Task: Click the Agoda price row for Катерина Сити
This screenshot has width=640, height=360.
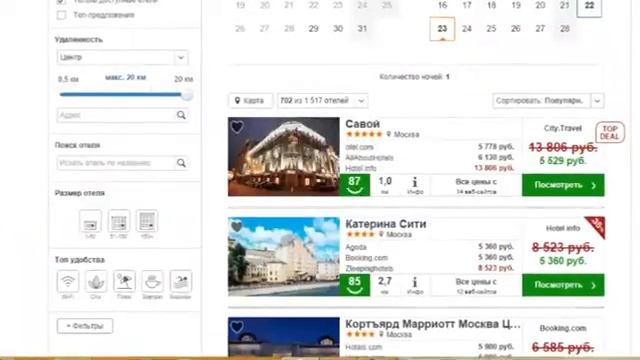Action: [x=429, y=247]
